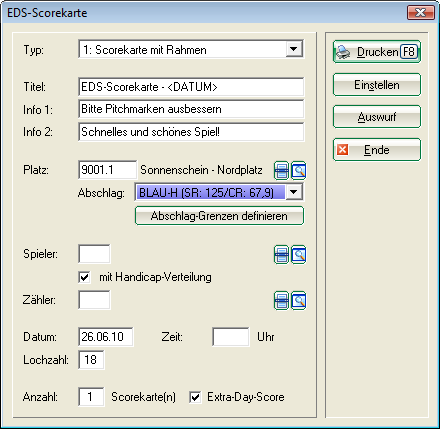Image resolution: width=440 pixels, height=429 pixels.
Task: Open course list icon next to Platz
Action: pos(281,171)
